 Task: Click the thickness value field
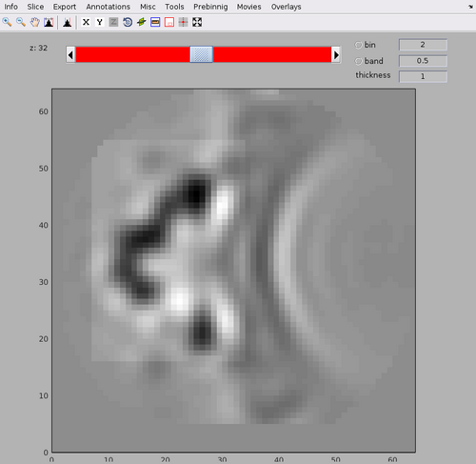(423, 76)
